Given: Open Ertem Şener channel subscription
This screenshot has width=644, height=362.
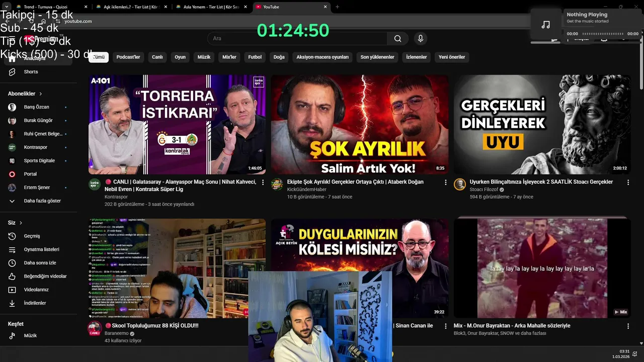Looking at the screenshot, I should click(x=38, y=188).
